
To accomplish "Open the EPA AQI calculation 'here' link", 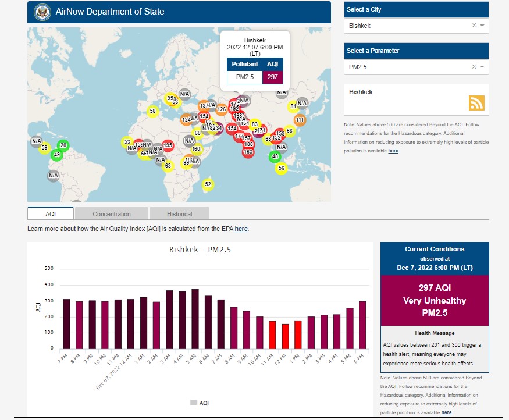I will [x=241, y=229].
